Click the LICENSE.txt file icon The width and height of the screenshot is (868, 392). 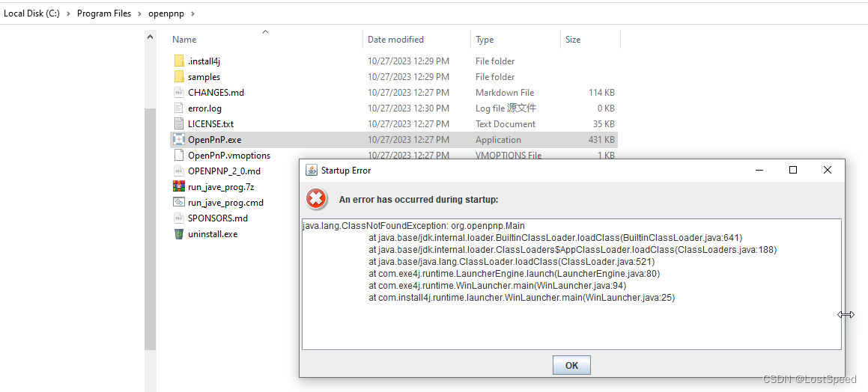pyautogui.click(x=179, y=124)
